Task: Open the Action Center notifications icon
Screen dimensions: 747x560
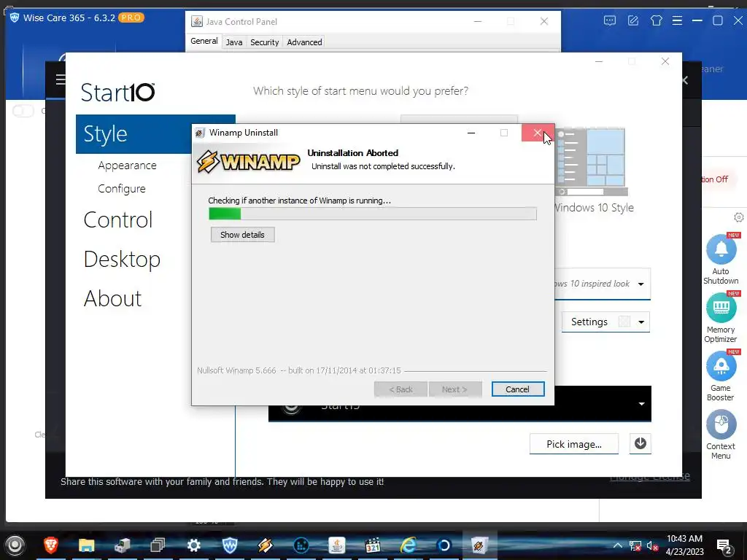Action: coord(724,546)
